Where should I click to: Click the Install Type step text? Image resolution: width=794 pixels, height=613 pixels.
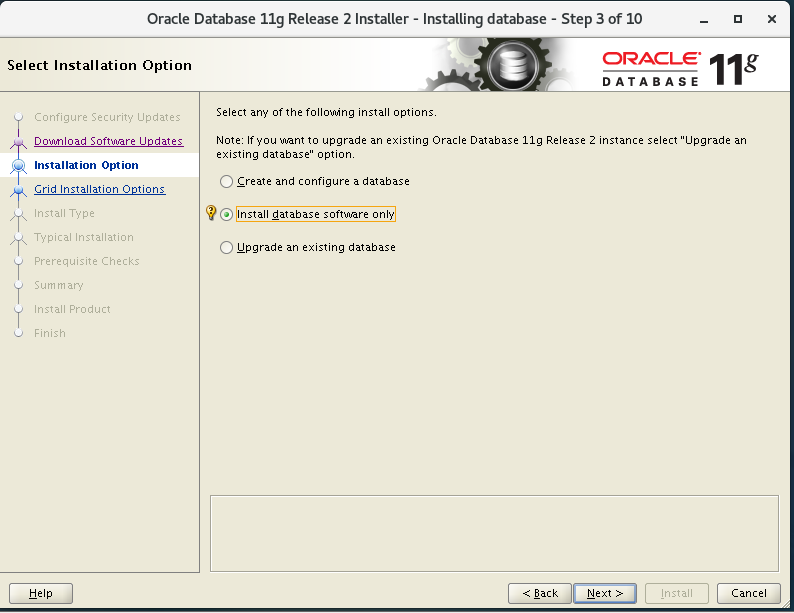point(64,213)
